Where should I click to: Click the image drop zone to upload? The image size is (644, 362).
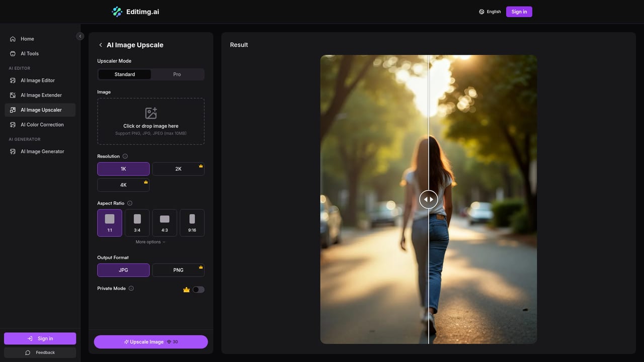click(151, 121)
